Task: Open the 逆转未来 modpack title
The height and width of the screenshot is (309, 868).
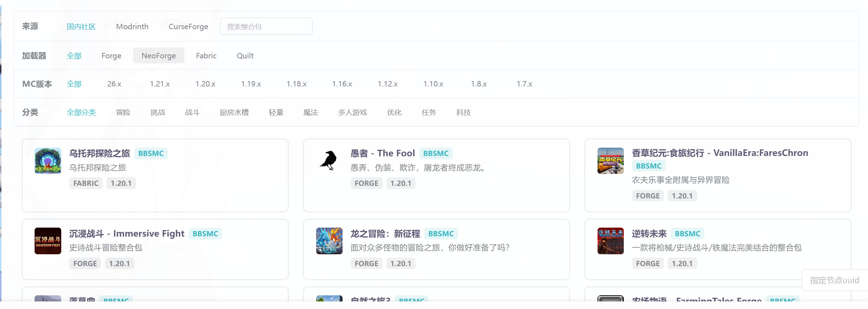Action: tap(649, 234)
